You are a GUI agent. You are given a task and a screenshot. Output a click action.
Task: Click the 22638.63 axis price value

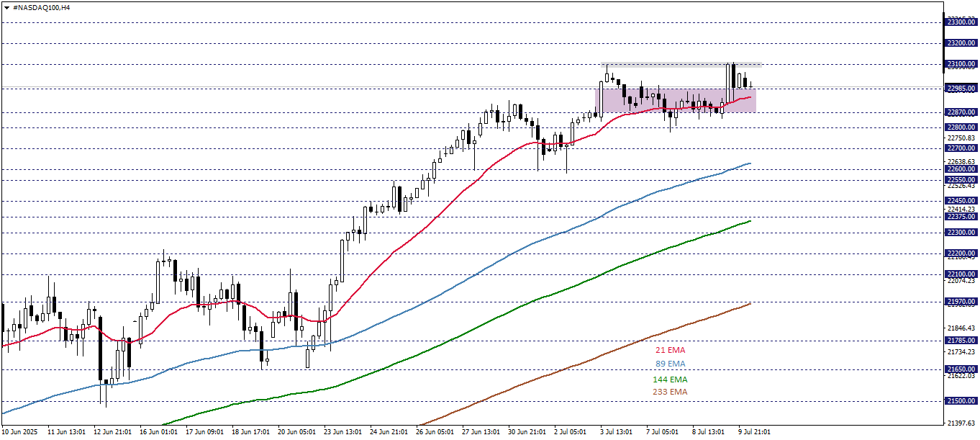click(x=962, y=161)
